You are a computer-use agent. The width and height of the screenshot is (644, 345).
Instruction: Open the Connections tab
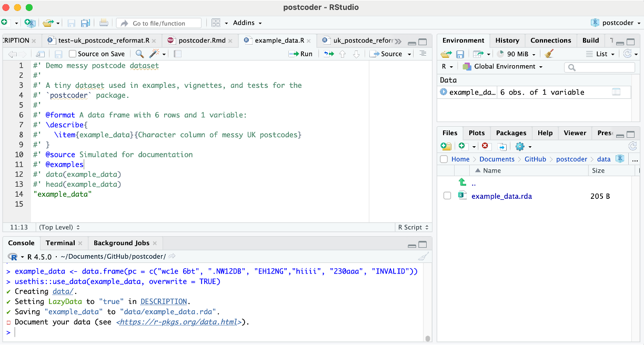click(550, 40)
